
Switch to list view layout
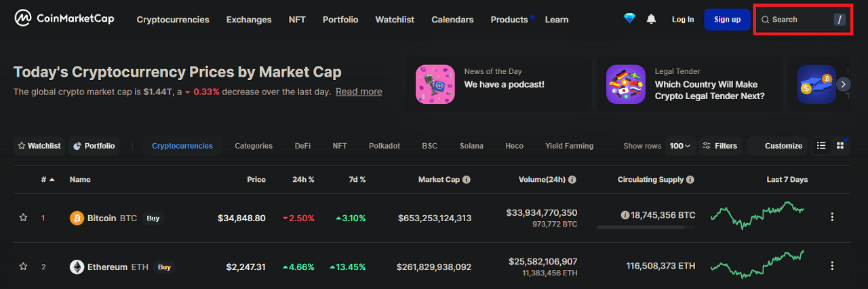(x=821, y=145)
